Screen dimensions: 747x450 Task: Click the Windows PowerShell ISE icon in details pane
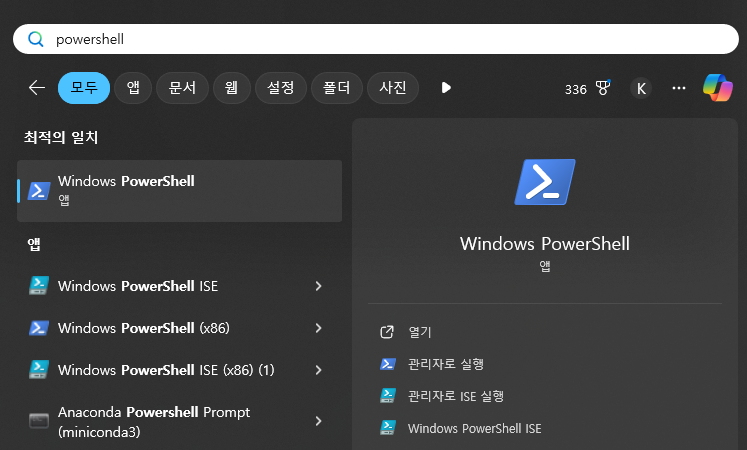pyautogui.click(x=388, y=428)
